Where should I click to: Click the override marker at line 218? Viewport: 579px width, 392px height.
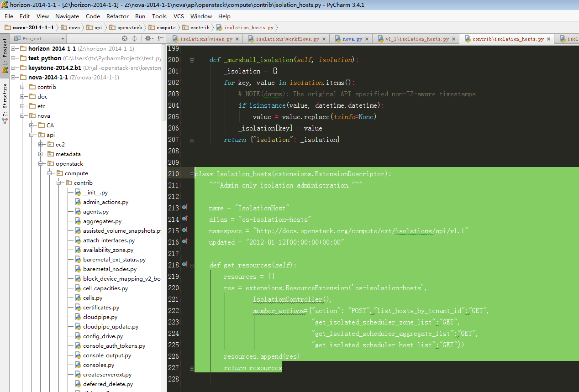185,265
